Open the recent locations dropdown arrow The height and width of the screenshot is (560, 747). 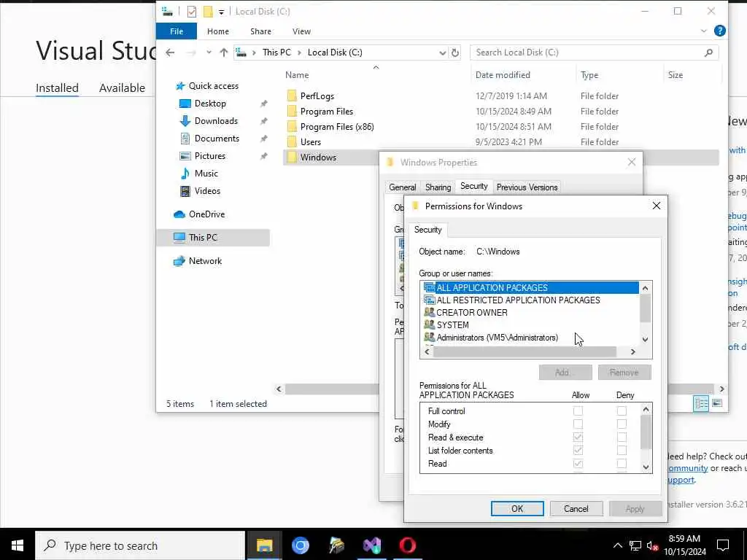tap(209, 52)
